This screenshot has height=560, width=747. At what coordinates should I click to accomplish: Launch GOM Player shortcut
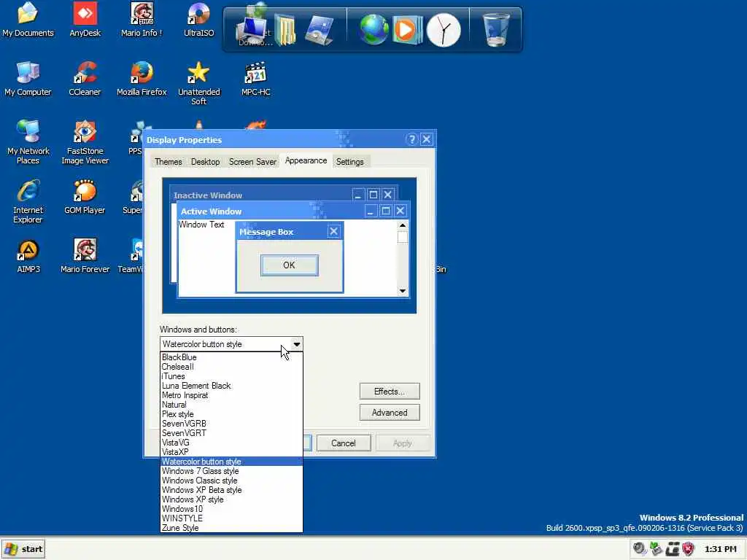tap(85, 197)
